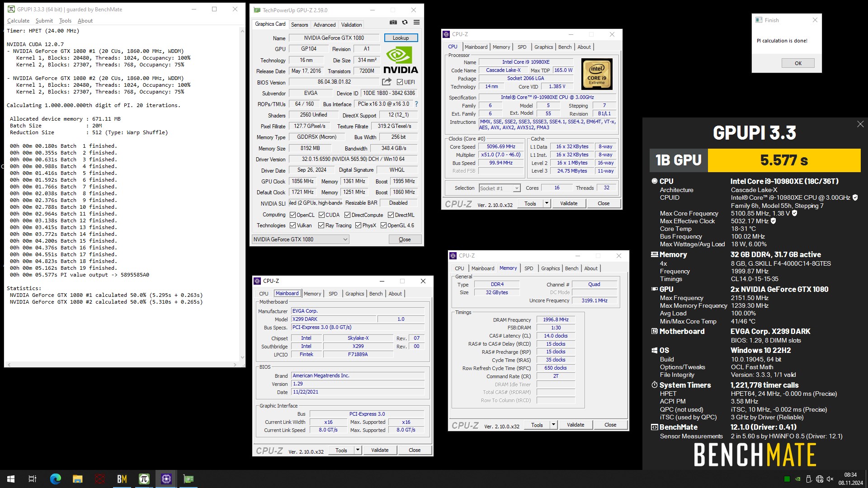Toggle CUDA checkbox
Viewport: 868px width, 488px height.
[321, 215]
